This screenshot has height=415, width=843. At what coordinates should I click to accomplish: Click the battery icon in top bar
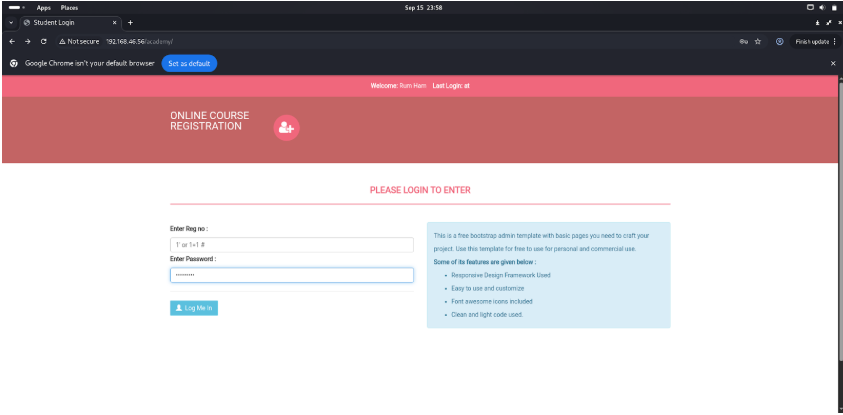coord(834,8)
